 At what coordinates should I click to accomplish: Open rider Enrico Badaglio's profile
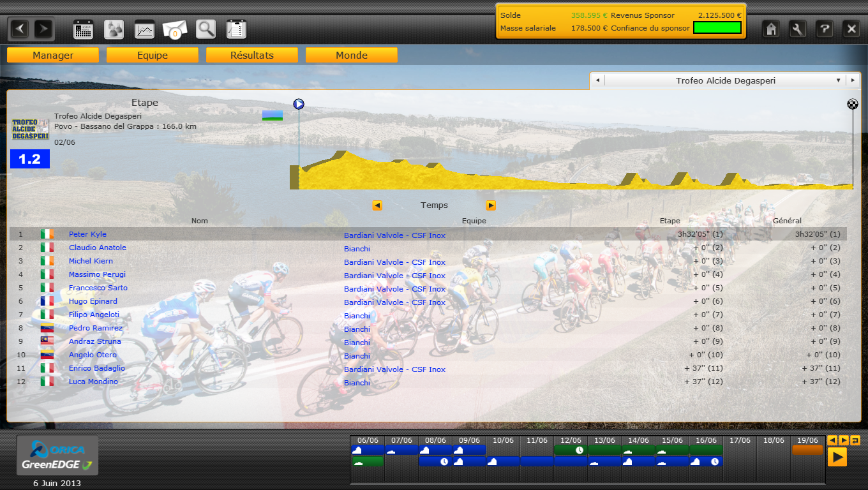point(97,368)
